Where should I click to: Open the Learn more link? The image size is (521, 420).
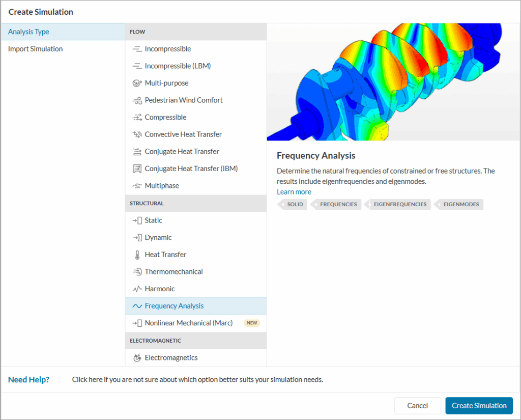coord(294,192)
